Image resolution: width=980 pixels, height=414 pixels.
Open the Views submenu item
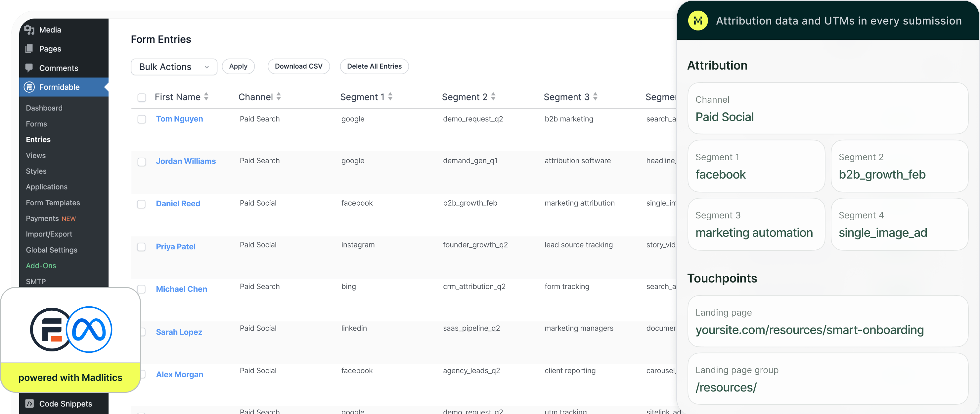click(x=36, y=155)
